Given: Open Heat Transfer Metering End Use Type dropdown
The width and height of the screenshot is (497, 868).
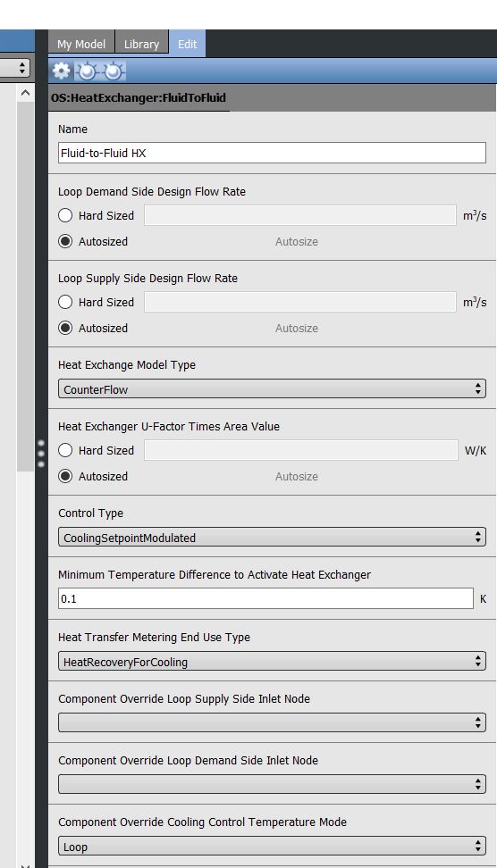Looking at the screenshot, I should tap(272, 662).
